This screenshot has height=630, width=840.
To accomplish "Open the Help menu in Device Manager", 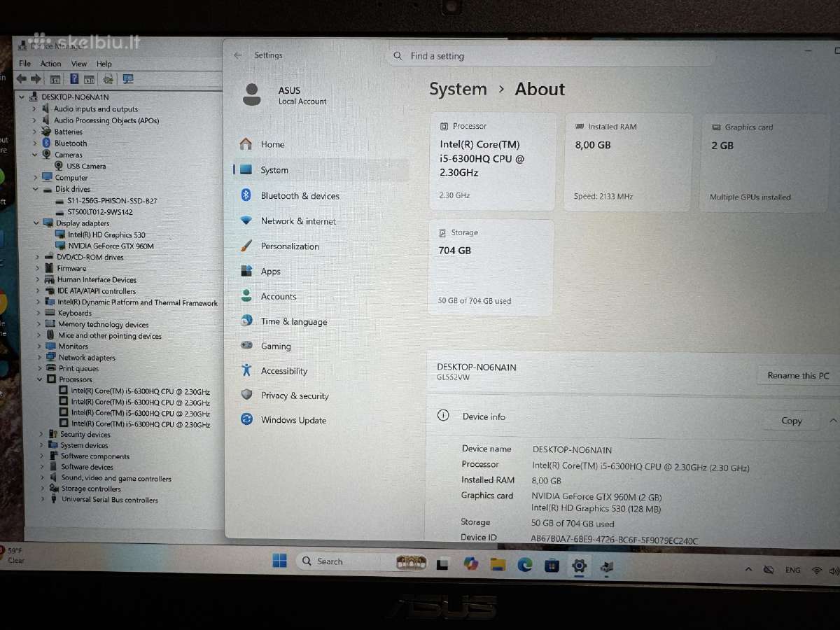I will point(104,64).
